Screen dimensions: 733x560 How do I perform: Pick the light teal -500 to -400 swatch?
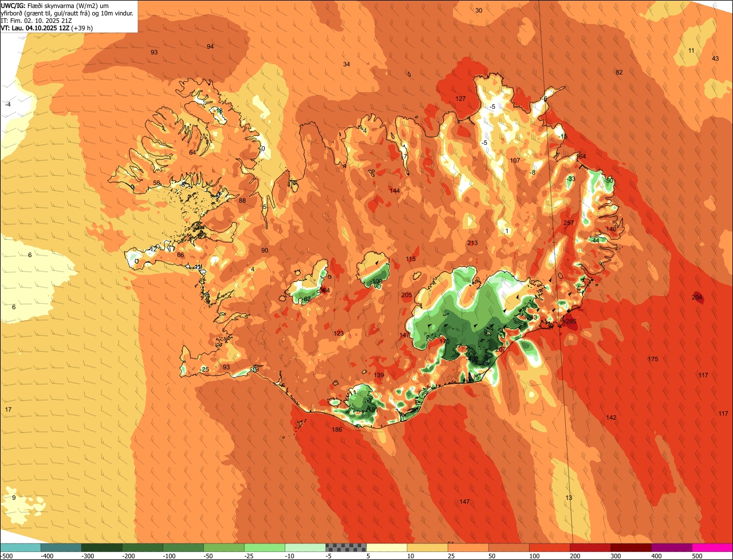click(20, 547)
